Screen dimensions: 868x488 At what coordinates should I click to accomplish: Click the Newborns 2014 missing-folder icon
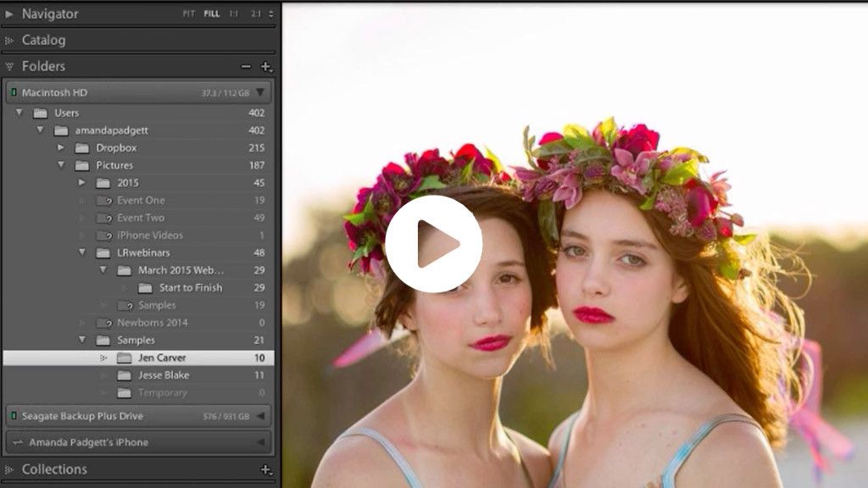tap(104, 323)
